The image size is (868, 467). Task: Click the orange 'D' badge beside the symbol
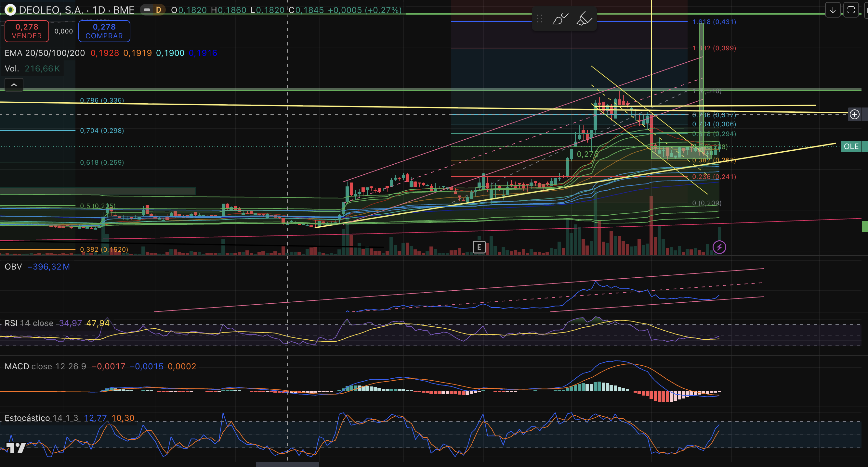point(158,10)
